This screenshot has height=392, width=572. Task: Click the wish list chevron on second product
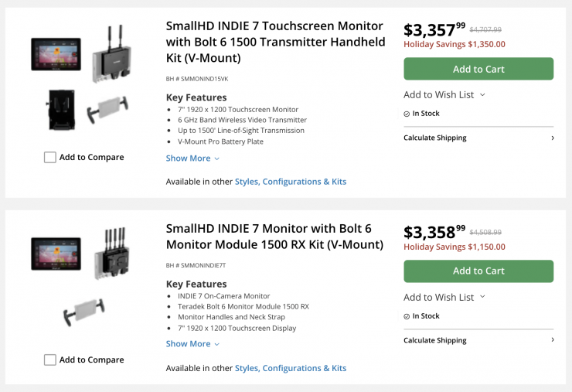(x=483, y=297)
